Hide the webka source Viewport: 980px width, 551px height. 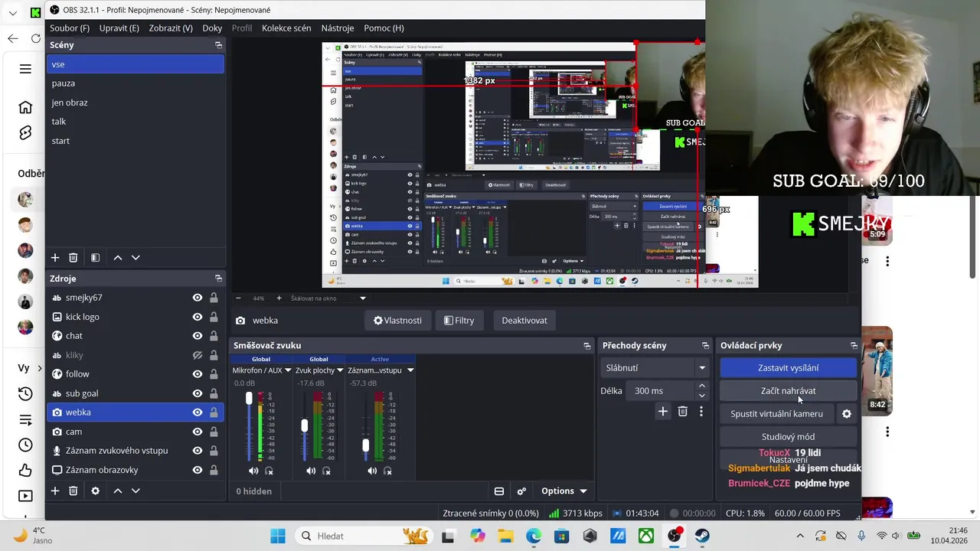point(198,412)
